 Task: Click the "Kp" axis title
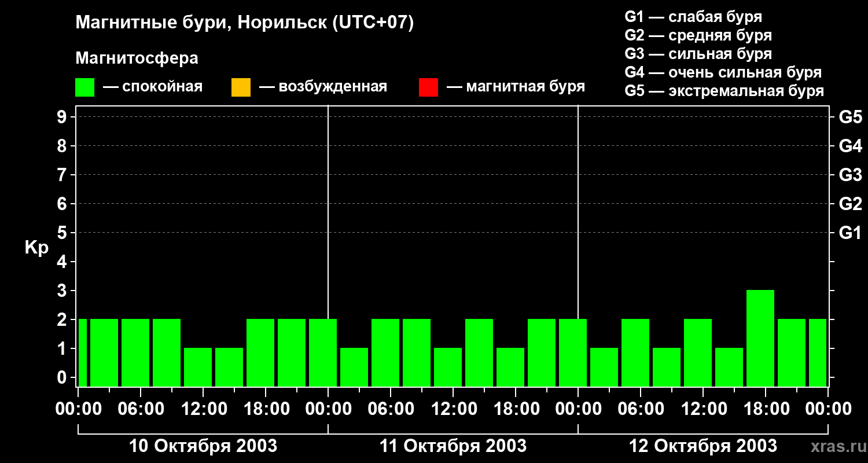tap(36, 248)
